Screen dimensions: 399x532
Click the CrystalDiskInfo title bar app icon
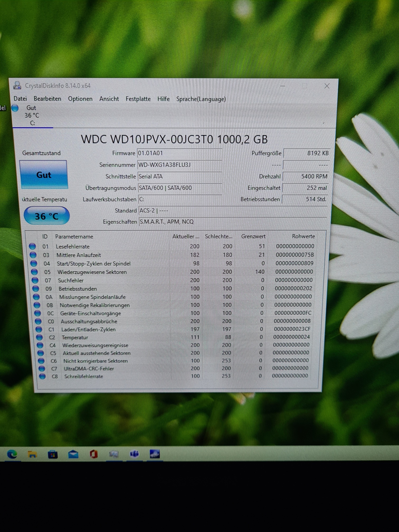[x=17, y=85]
